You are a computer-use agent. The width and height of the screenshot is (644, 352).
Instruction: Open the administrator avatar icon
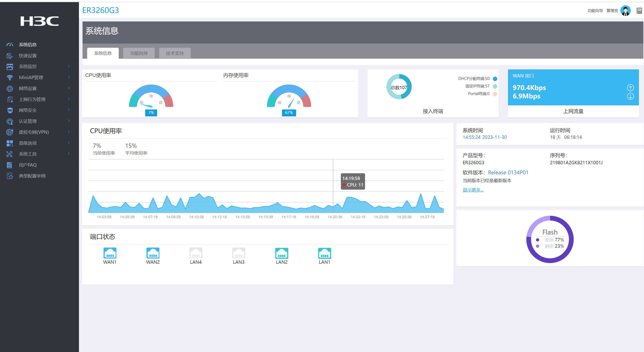tap(625, 11)
